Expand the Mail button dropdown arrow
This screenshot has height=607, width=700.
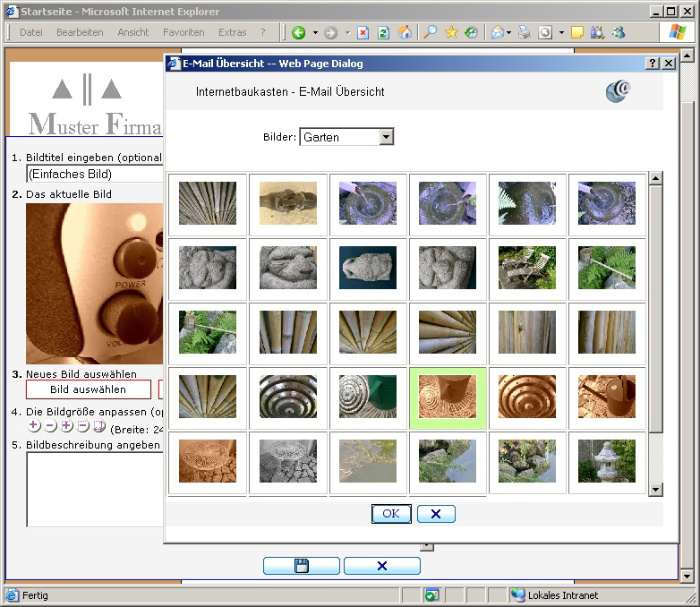pos(508,32)
